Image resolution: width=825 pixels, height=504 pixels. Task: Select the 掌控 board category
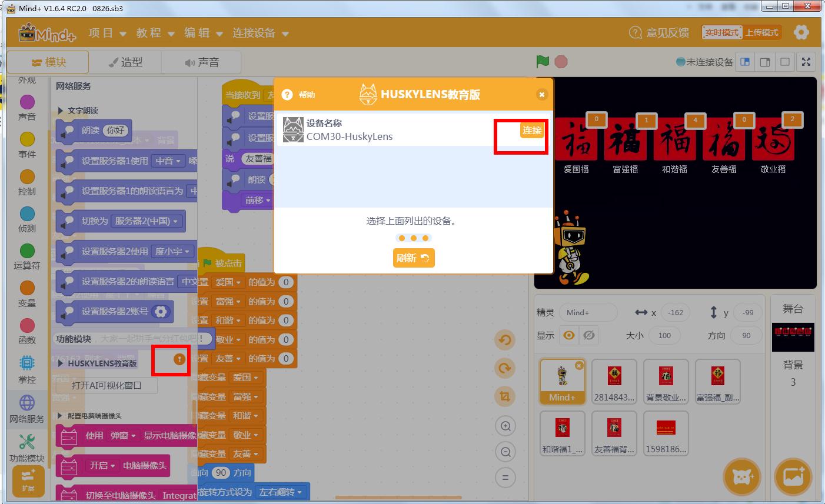click(x=27, y=369)
